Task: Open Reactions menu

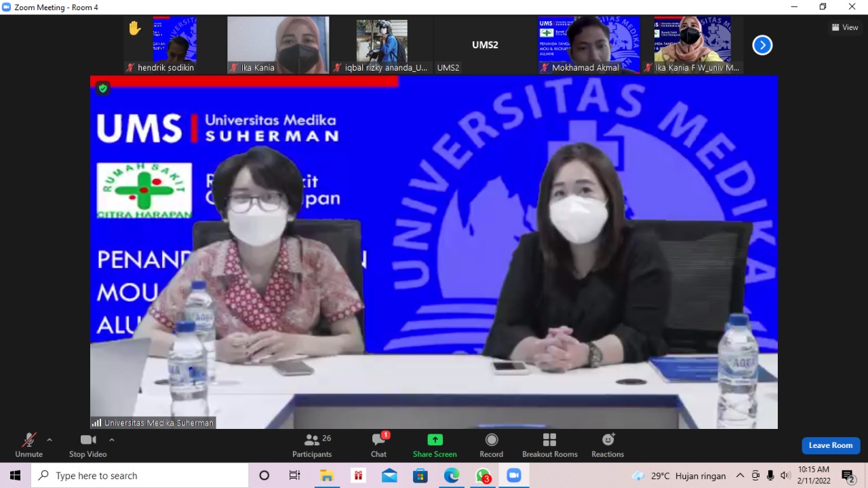Action: coord(608,446)
